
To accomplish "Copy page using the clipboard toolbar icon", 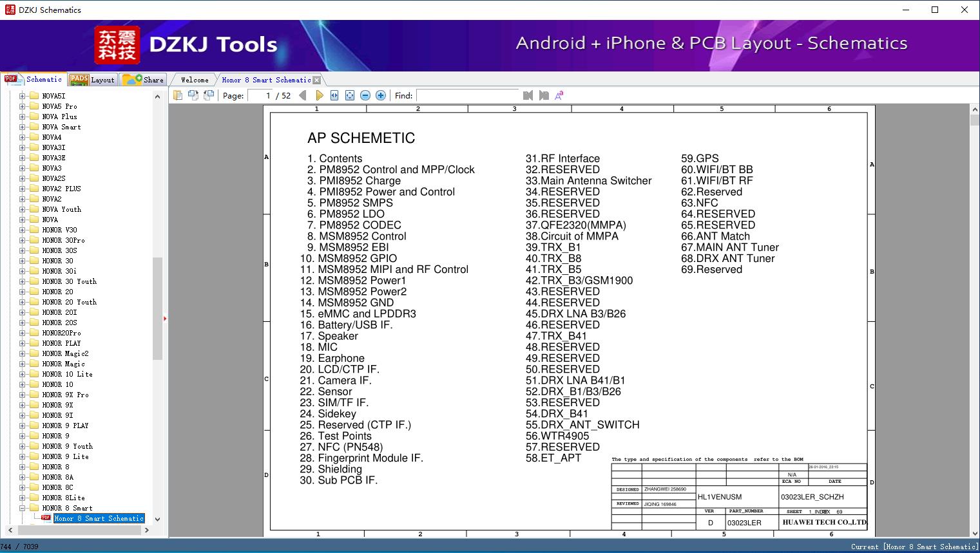I will point(178,95).
